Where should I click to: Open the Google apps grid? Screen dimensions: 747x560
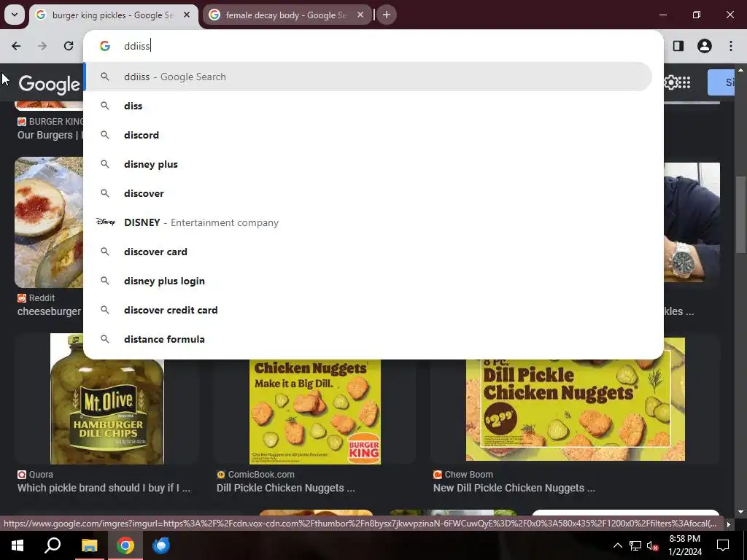coord(684,82)
